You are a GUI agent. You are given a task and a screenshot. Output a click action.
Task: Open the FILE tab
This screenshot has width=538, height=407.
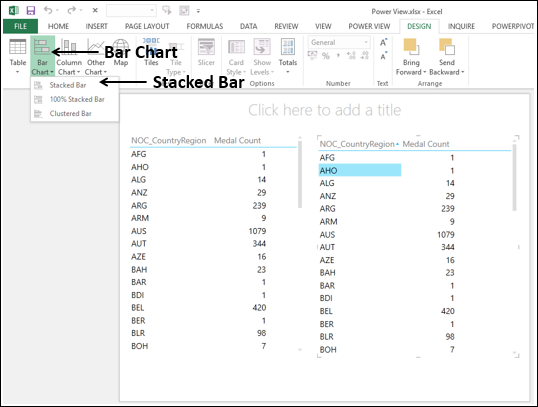(21, 26)
